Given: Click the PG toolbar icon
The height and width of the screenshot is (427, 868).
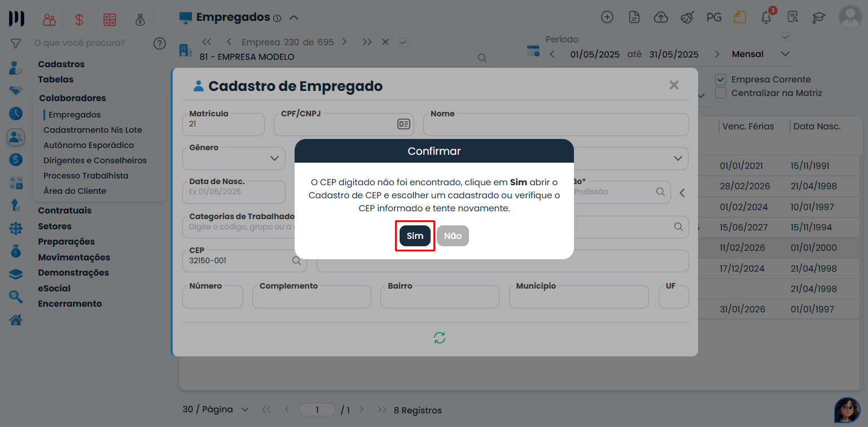Looking at the screenshot, I should pos(714,18).
